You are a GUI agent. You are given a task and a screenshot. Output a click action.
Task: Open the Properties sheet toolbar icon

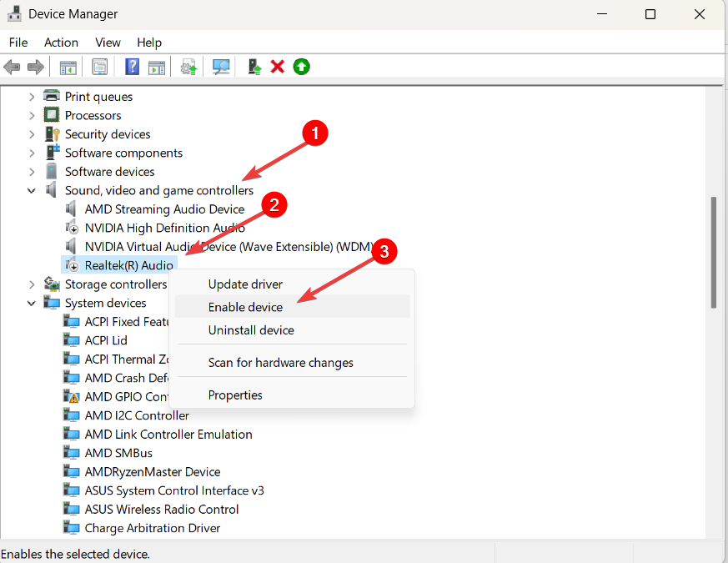[99, 67]
